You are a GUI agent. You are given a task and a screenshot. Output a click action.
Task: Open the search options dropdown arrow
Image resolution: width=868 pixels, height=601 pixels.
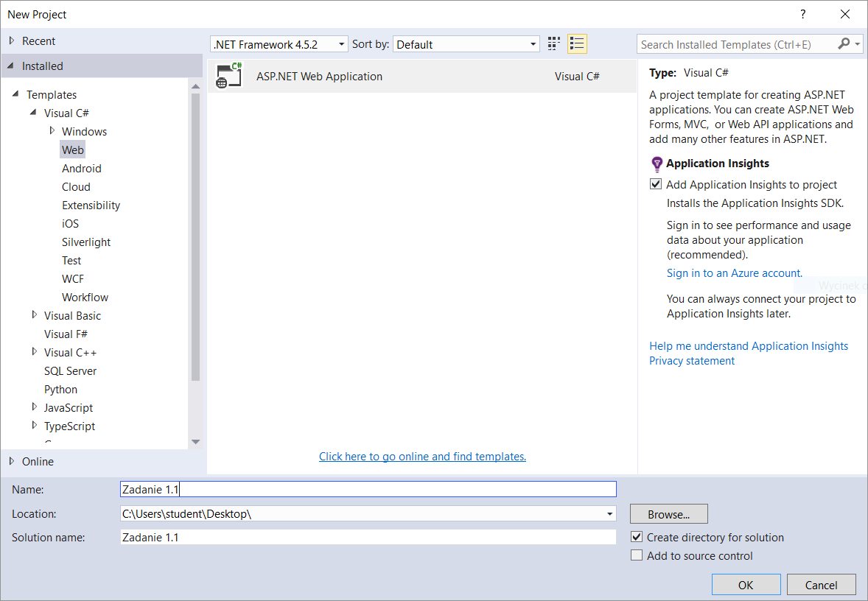pyautogui.click(x=858, y=43)
